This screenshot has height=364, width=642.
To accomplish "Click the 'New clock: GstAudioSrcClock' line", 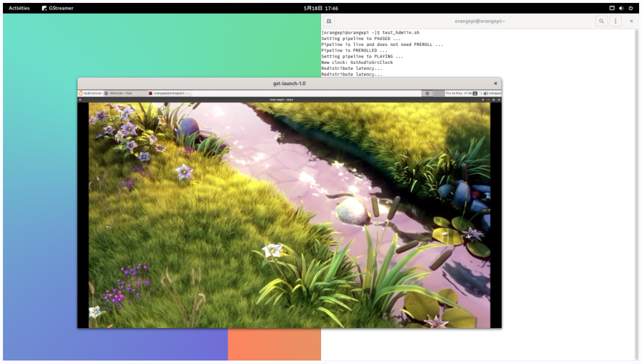I will pyautogui.click(x=357, y=62).
